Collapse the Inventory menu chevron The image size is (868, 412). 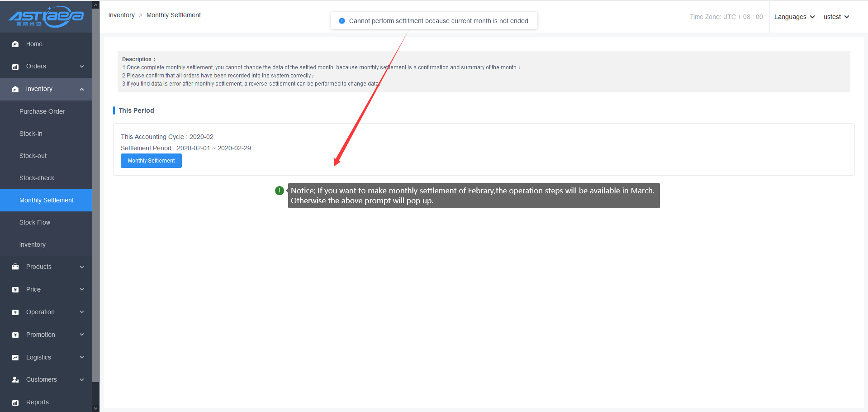82,89
